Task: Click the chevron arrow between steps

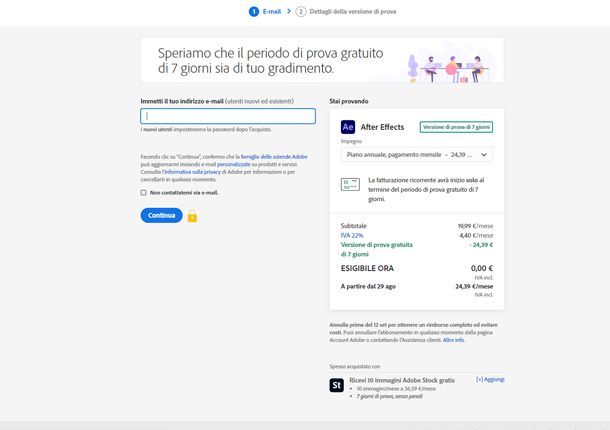Action: pos(289,11)
